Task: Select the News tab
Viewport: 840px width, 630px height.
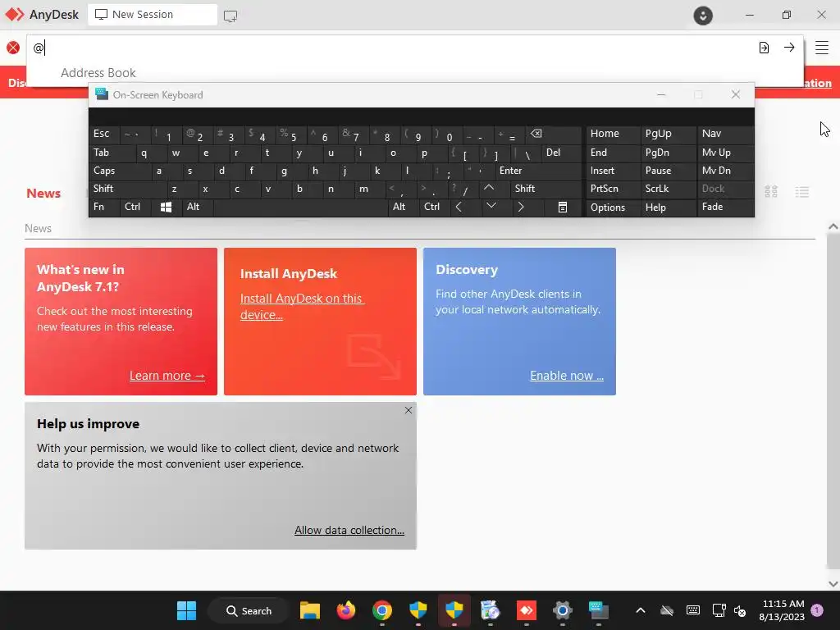Action: (43, 194)
